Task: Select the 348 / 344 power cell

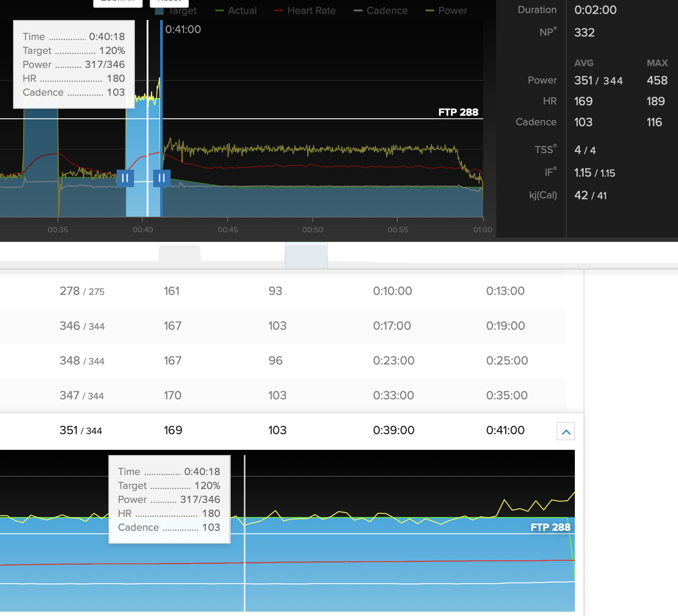Action: [x=82, y=361]
